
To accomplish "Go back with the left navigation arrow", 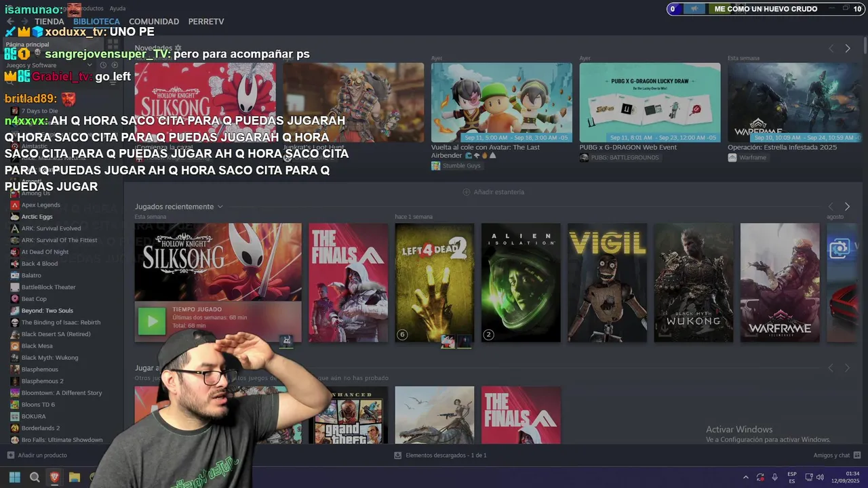I will click(9, 22).
